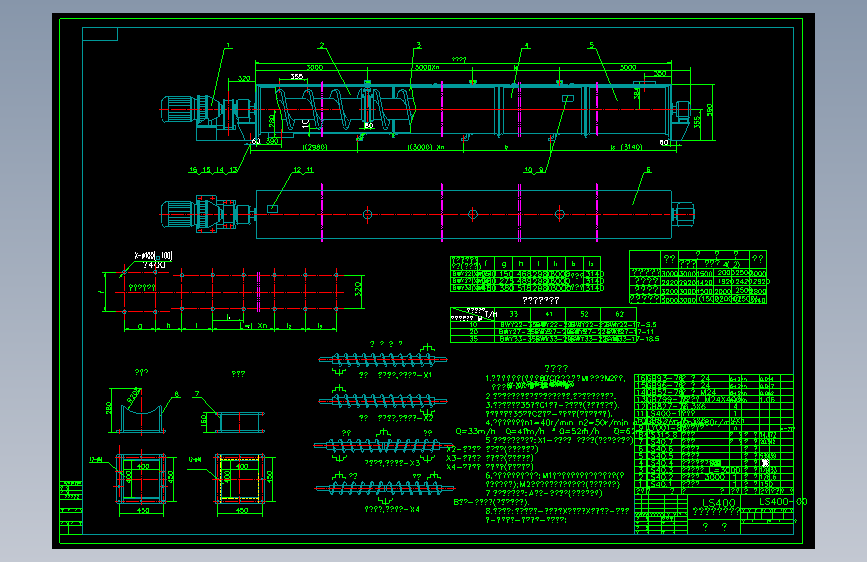Click part callout number 1 above the motor

[x=228, y=46]
